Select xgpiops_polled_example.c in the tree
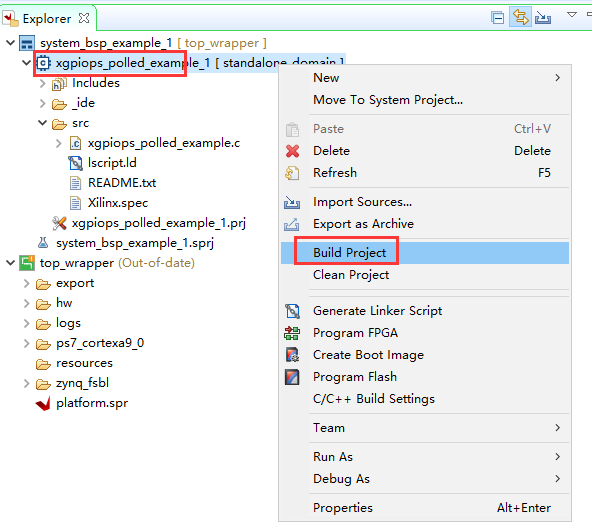The height and width of the screenshot is (530, 592). pos(164,143)
